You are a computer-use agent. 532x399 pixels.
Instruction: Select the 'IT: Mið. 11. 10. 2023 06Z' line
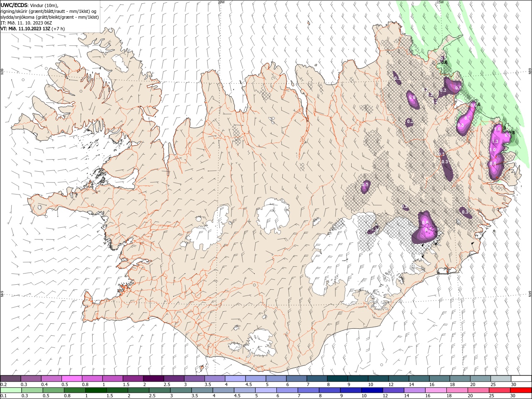[x=26, y=23]
